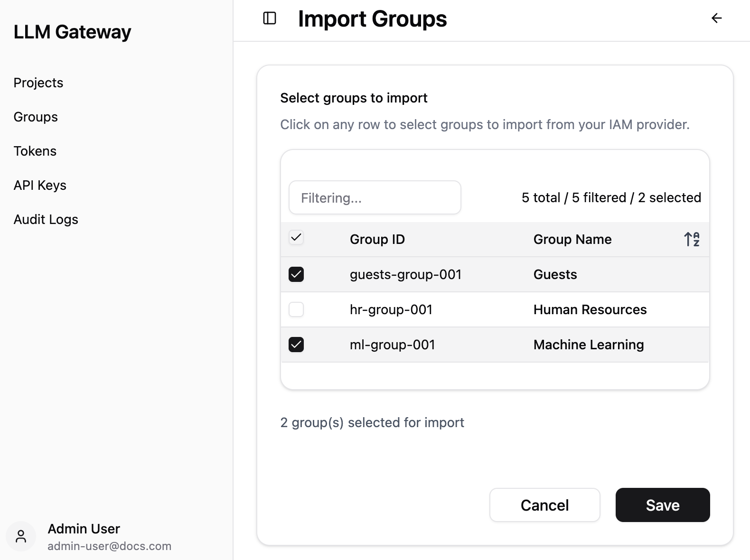Click the admin-user@docs.com email
Screen dimensions: 750x560
coord(110,546)
